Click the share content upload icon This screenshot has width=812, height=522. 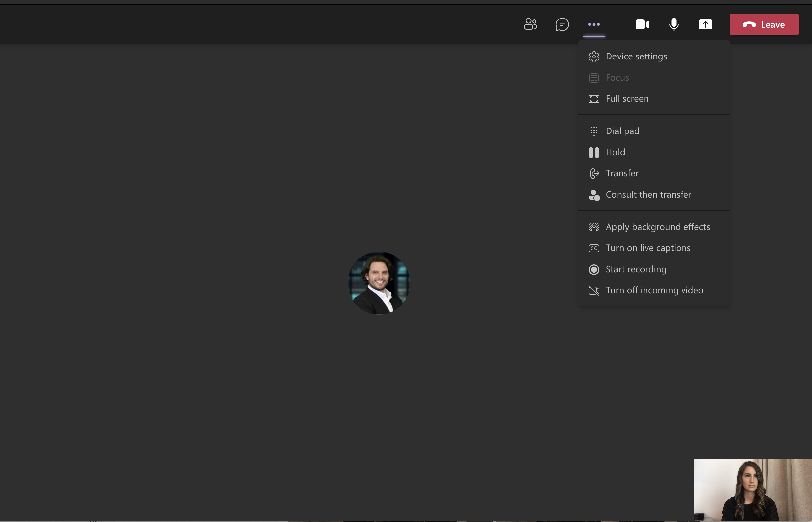(706, 24)
